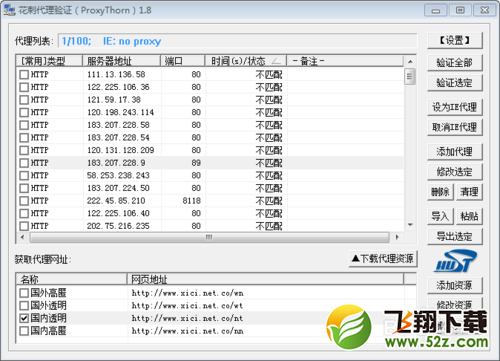Click 验证全部 to verify all proxies
The width and height of the screenshot is (500, 361).
click(x=455, y=63)
